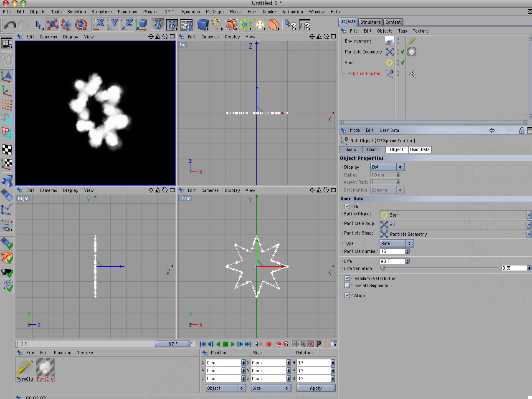532x399 pixels.
Task: Toggle the On checkbox in User Data
Action: (x=347, y=207)
